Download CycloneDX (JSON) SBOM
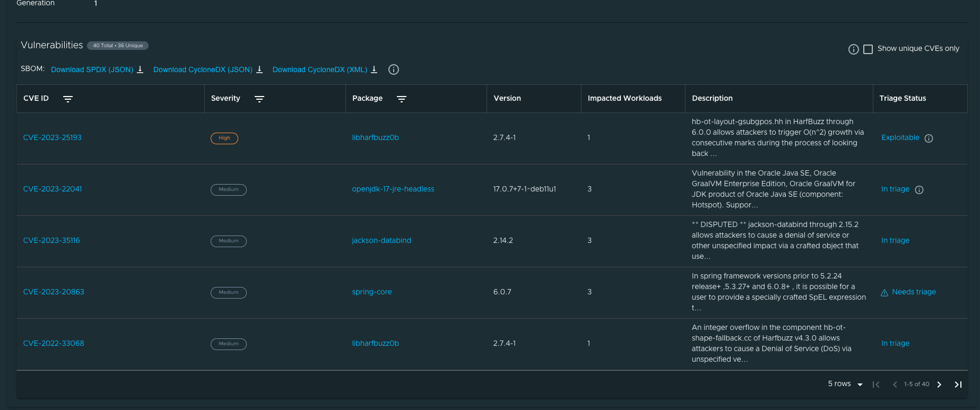This screenshot has width=980, height=410. point(203,69)
